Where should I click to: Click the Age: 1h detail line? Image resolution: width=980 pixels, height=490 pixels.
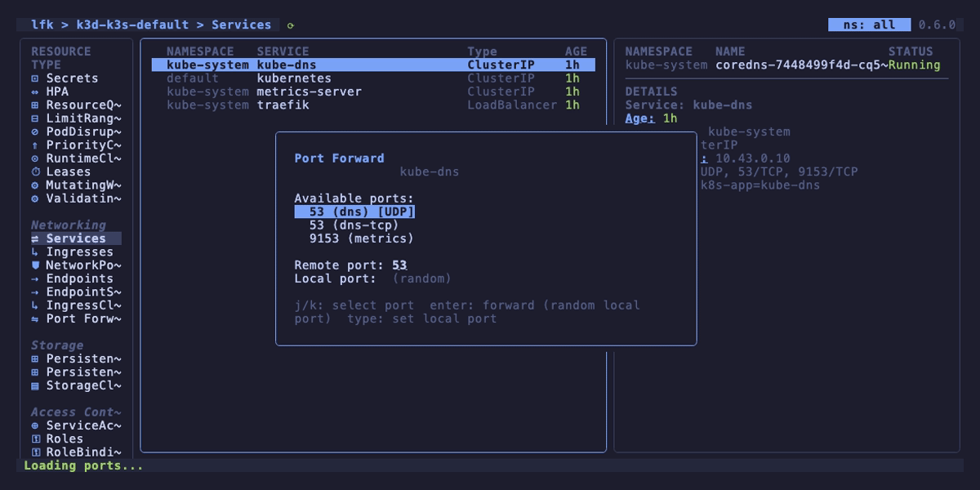click(652, 118)
